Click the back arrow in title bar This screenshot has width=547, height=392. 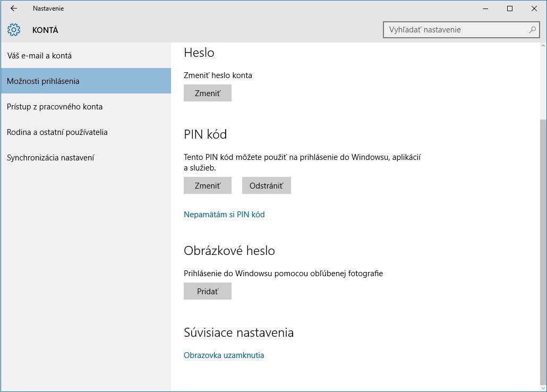coord(14,8)
